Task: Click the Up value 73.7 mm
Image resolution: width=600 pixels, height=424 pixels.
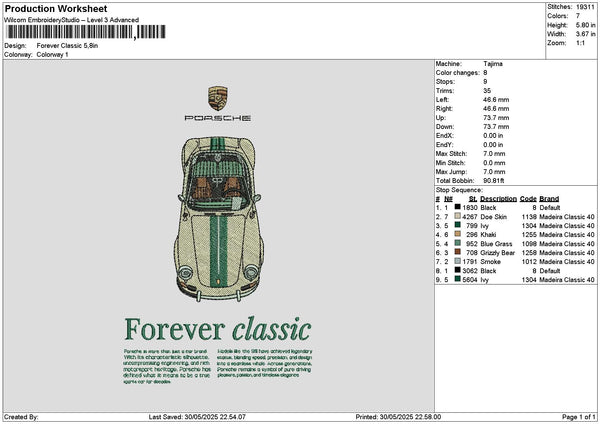Action: click(x=496, y=118)
